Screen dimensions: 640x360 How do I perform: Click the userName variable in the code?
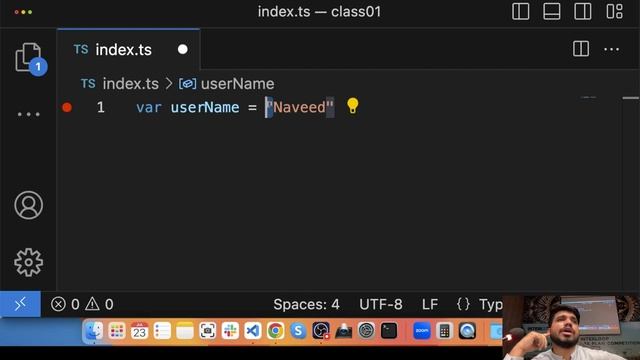[x=205, y=107]
